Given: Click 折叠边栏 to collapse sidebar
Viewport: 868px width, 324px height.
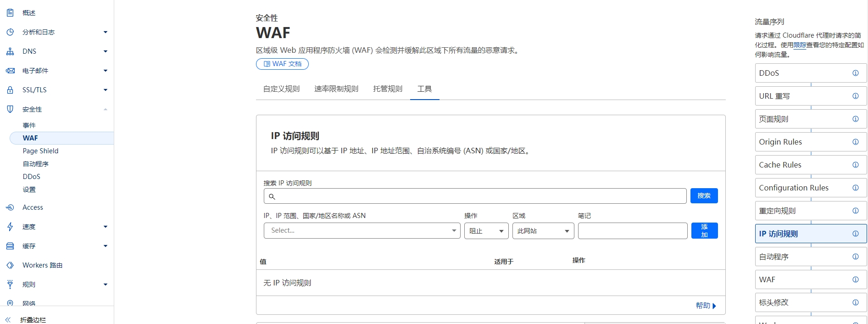Looking at the screenshot, I should (x=33, y=320).
